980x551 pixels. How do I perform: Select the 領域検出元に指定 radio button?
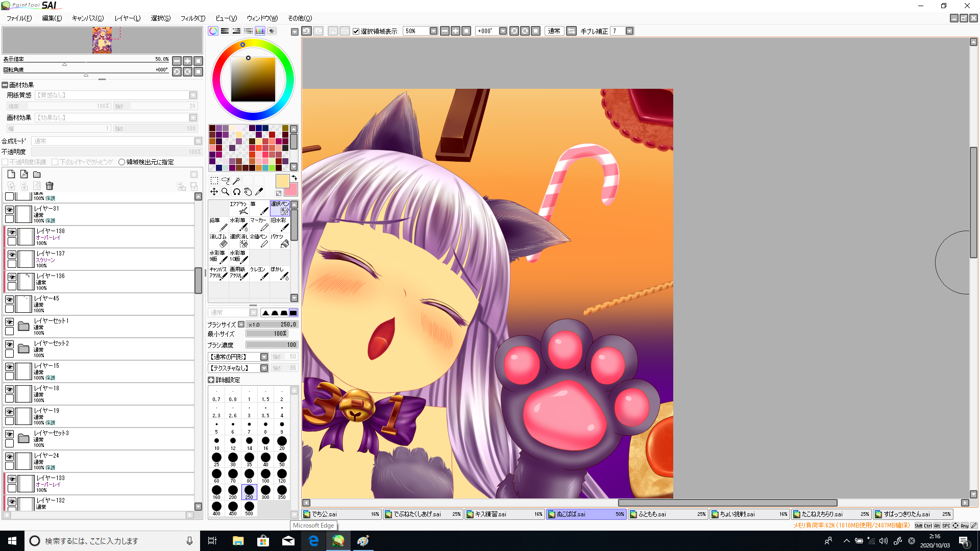point(121,162)
